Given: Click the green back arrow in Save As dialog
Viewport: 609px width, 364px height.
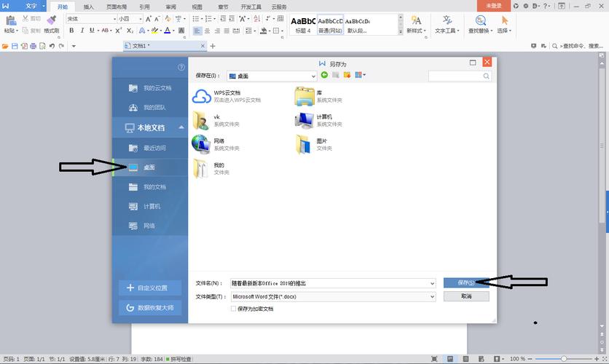Looking at the screenshot, I should [x=324, y=75].
